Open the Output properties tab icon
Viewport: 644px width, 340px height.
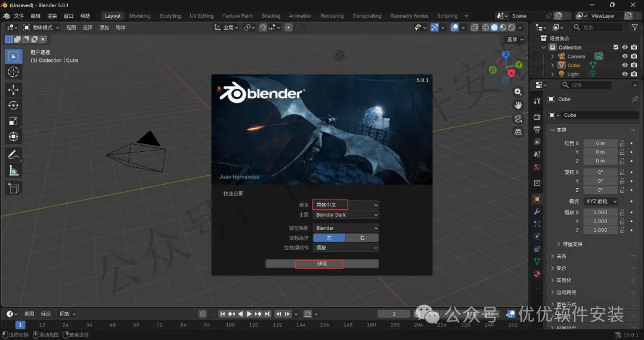click(537, 130)
